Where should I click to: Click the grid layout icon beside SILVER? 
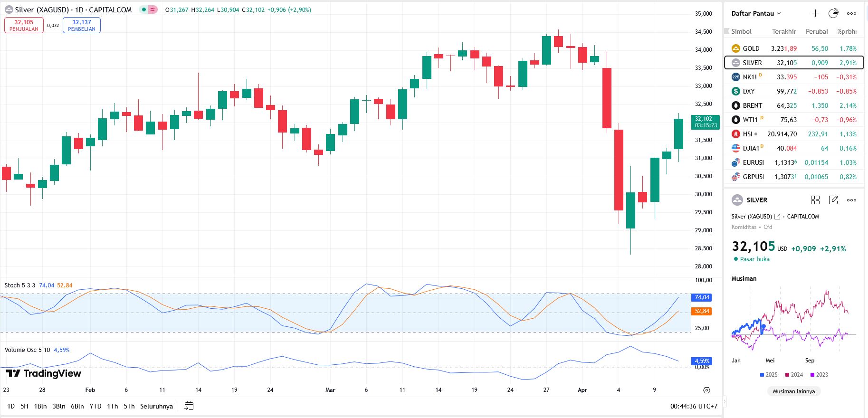click(815, 200)
